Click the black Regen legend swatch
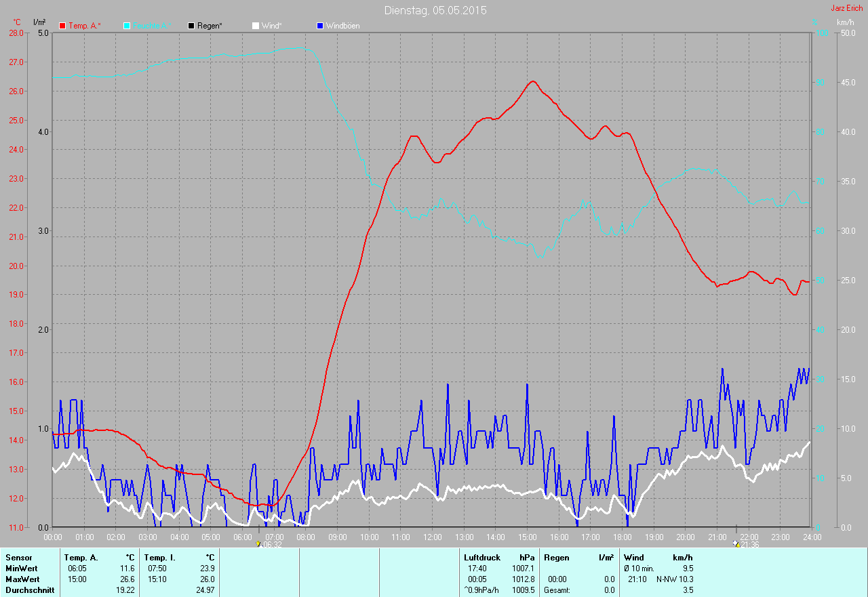The width and height of the screenshot is (868, 597). tap(191, 26)
